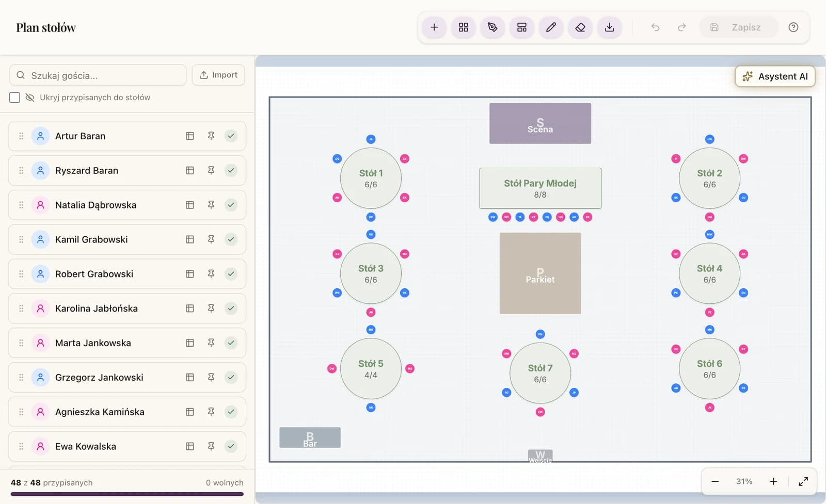Image resolution: width=826 pixels, height=504 pixels.
Task: Select the round table Stół 6
Action: click(x=709, y=369)
